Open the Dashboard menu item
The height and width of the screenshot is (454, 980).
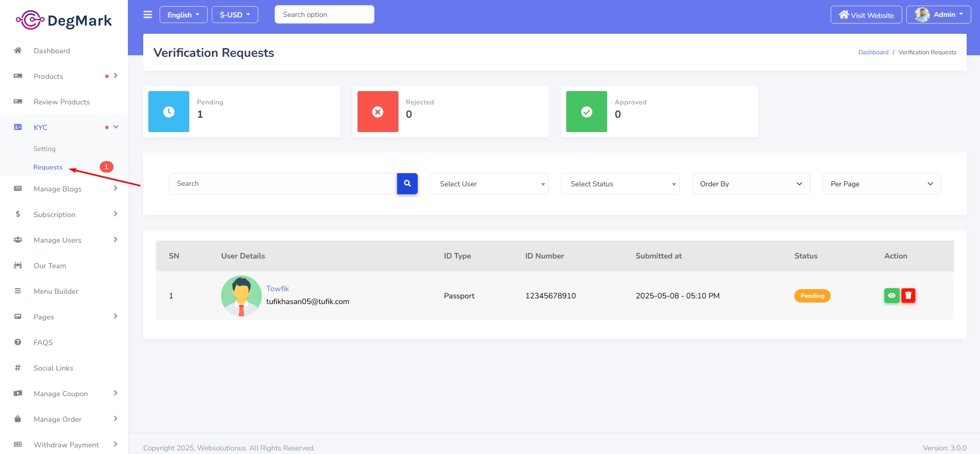click(64, 51)
